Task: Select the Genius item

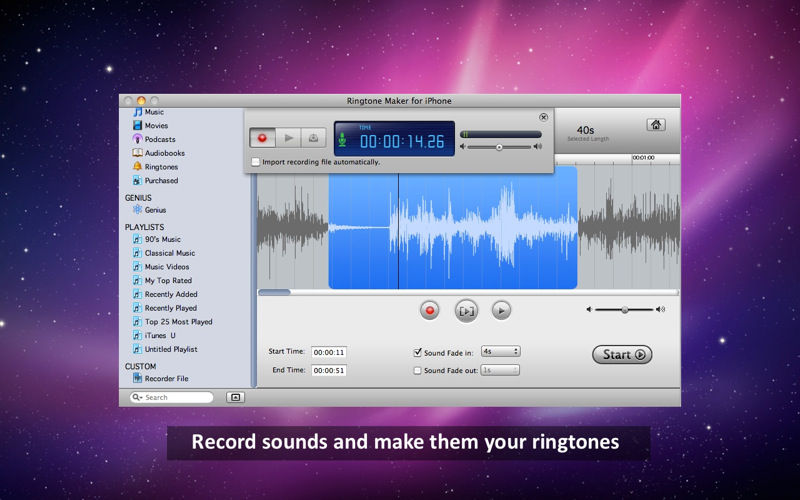Action: (x=149, y=210)
